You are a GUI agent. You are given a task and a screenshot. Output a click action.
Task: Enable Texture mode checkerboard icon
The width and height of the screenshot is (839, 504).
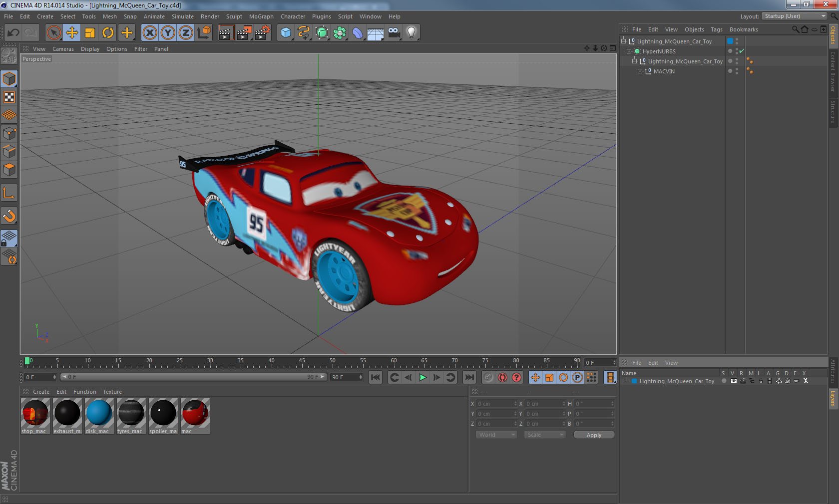tap(9, 97)
